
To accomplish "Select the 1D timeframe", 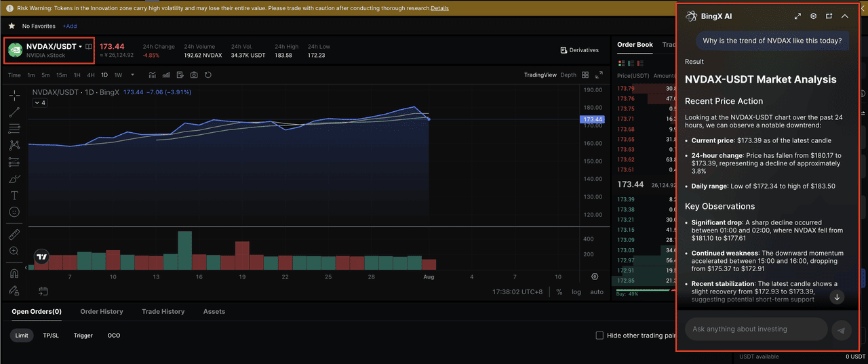I will click(104, 75).
